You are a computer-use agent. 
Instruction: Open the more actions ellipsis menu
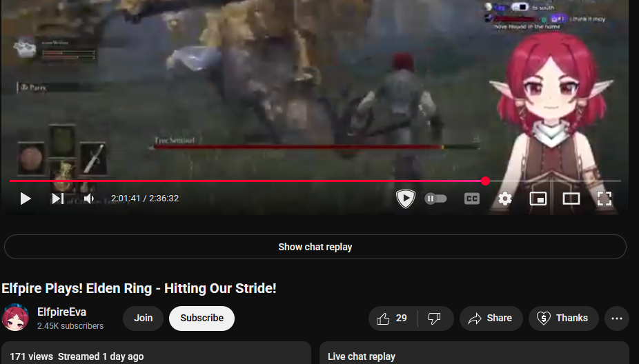click(617, 318)
